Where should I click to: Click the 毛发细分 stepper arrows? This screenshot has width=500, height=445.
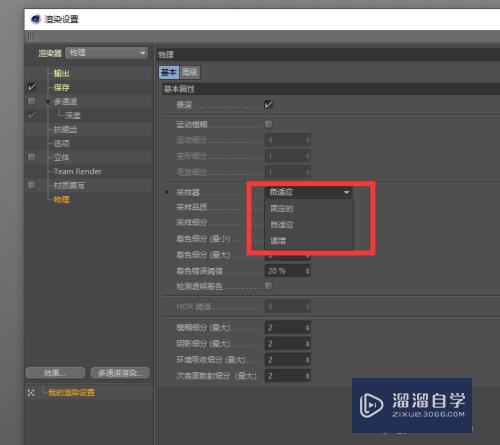(x=308, y=172)
